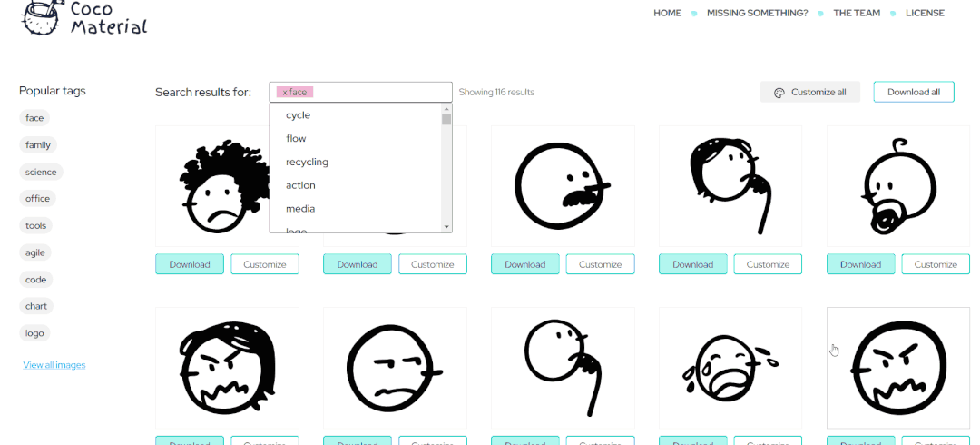980x445 pixels.
Task: Open the LICENSE page
Action: 925,13
